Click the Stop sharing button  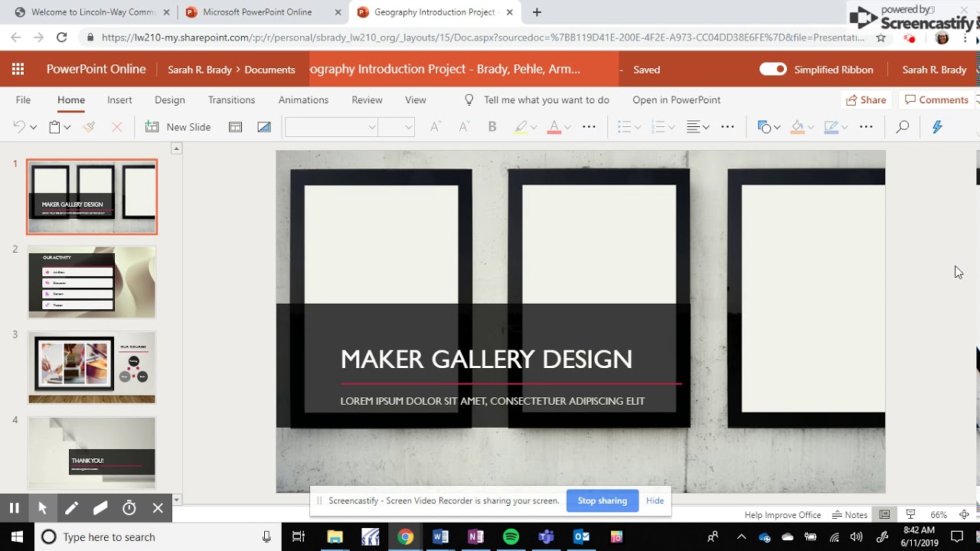pyautogui.click(x=603, y=500)
